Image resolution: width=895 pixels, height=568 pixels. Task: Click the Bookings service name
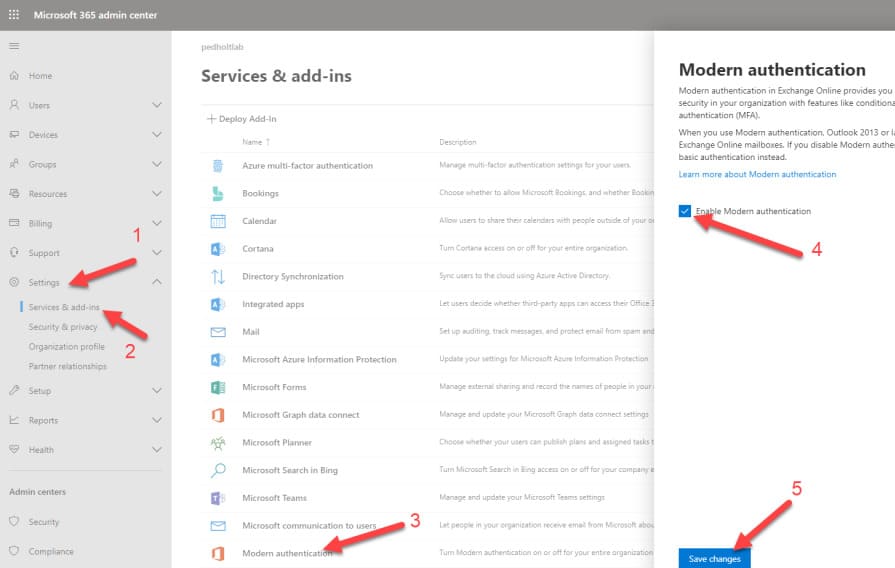click(260, 194)
